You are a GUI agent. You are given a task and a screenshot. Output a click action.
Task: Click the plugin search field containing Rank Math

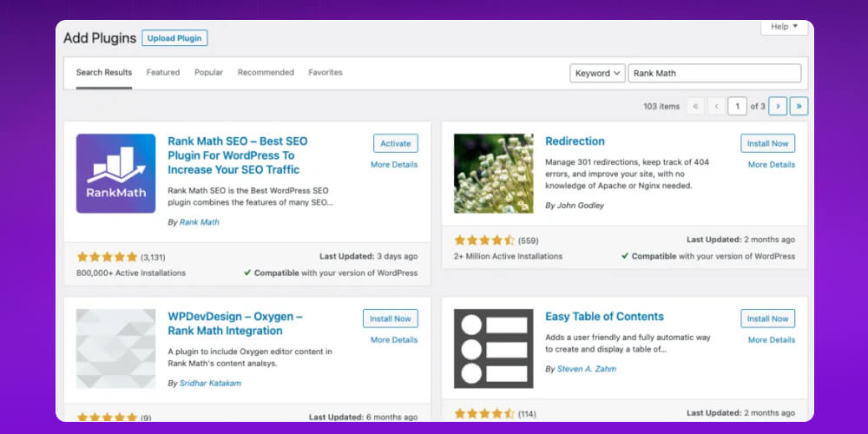pyautogui.click(x=714, y=73)
